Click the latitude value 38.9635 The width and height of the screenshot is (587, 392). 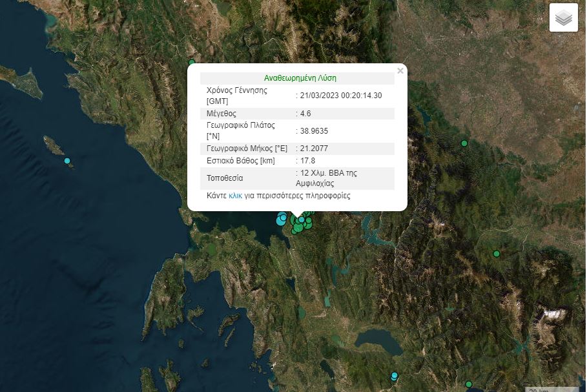click(x=312, y=130)
